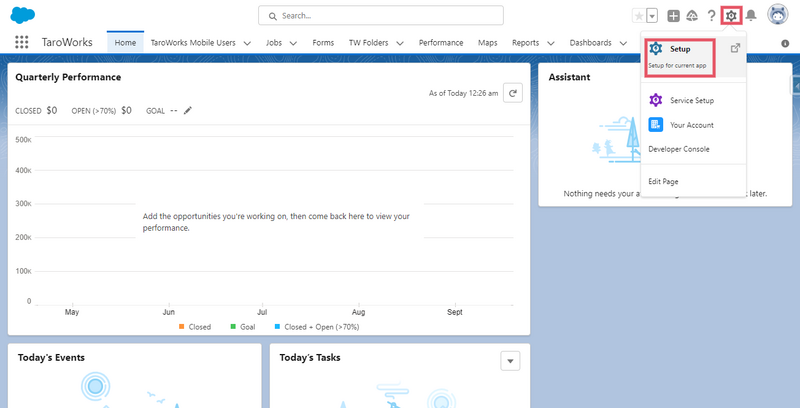800x408 pixels.
Task: Choose Edit Page from menu
Action: click(663, 182)
